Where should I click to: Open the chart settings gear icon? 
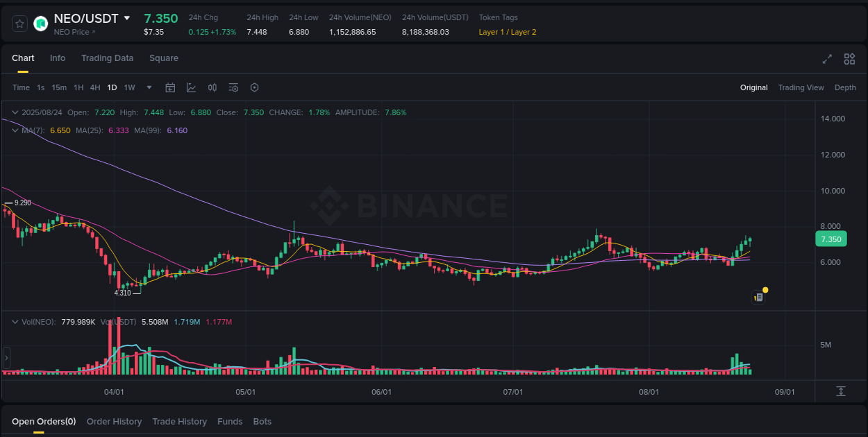tap(254, 87)
